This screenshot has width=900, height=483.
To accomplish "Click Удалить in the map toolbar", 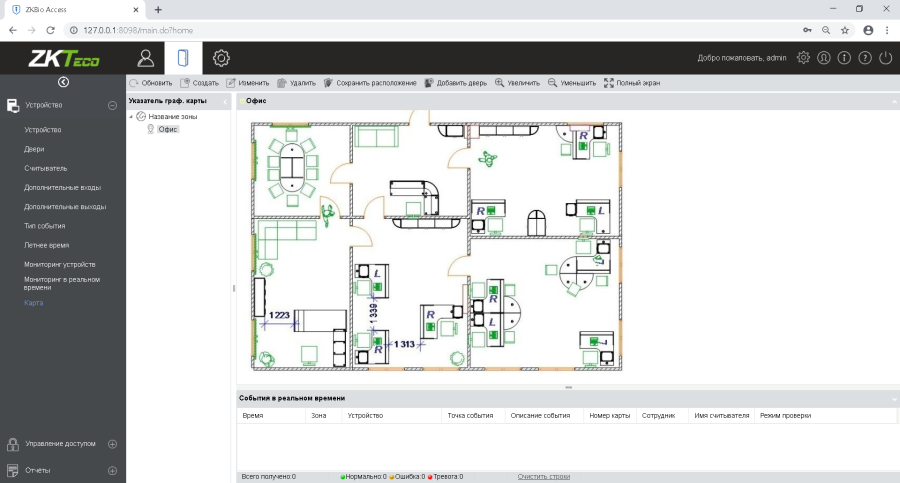I will tap(296, 83).
